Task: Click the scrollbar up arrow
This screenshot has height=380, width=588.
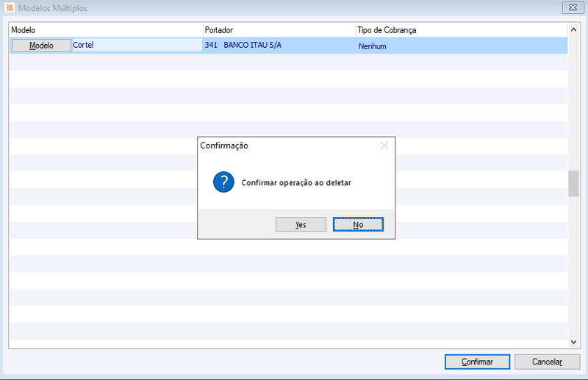Action: pos(573,29)
